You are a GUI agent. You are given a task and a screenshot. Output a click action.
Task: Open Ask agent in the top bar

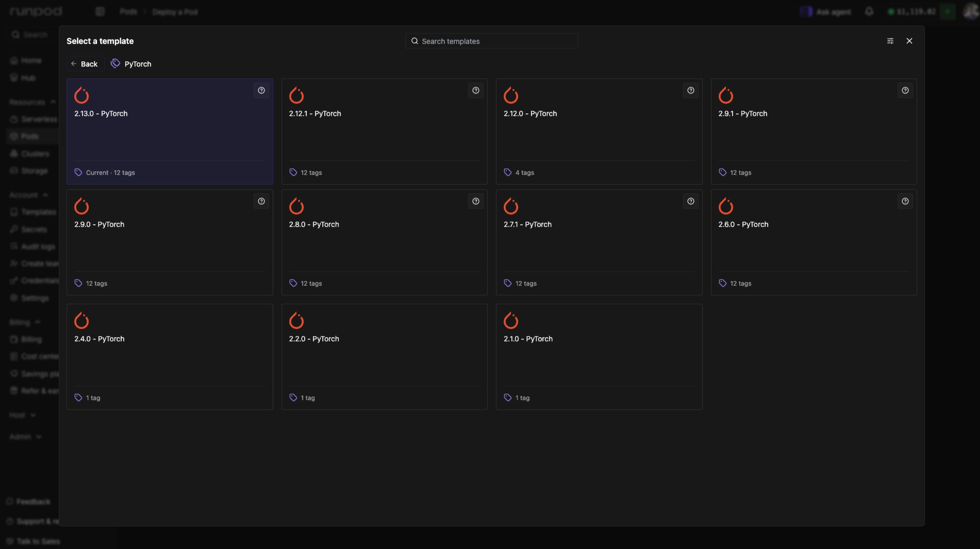826,12
